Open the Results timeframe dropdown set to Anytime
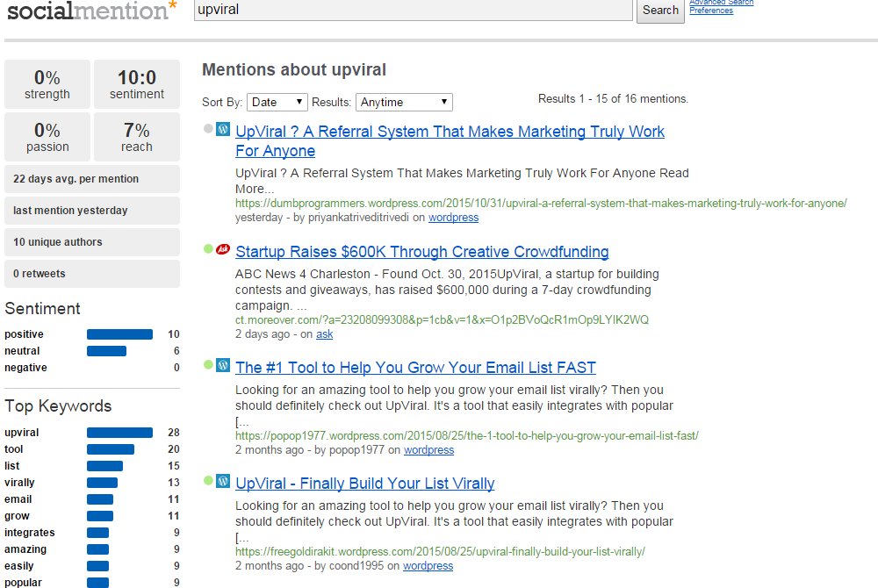 pos(404,102)
